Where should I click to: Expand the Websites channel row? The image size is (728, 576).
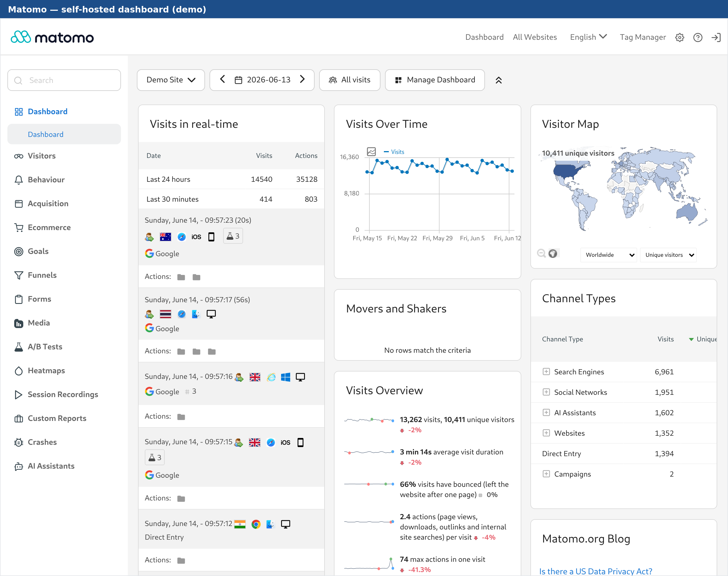pyautogui.click(x=546, y=433)
